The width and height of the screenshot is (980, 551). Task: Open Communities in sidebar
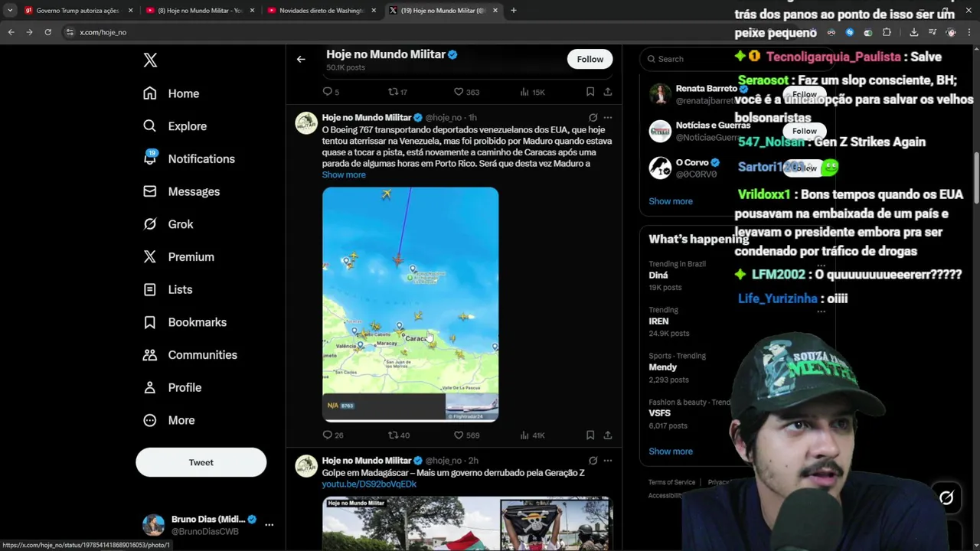pyautogui.click(x=190, y=355)
